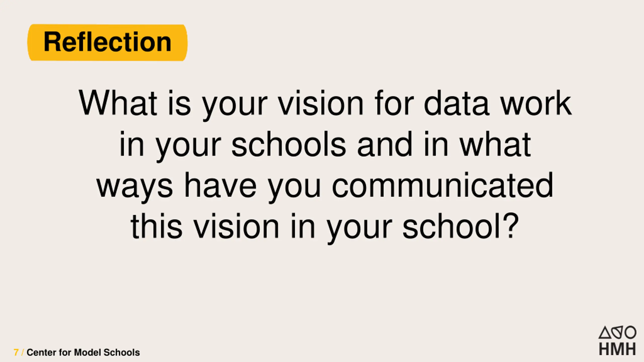Select the triangle shape in HMH logo
The image size is (644, 362).
tap(605, 332)
